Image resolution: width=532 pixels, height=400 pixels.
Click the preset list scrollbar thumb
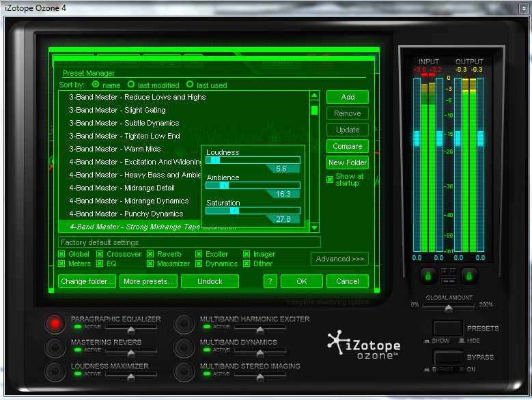315,110
